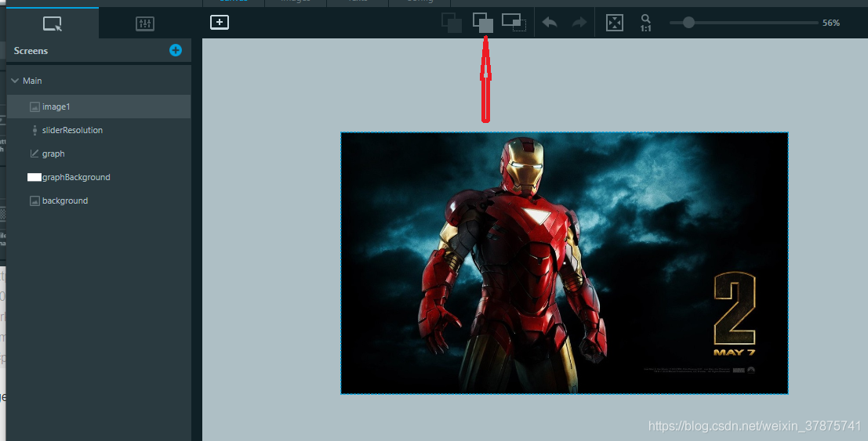Select the graph widget row
Viewport: 868px width, 441px height.
[99, 154]
